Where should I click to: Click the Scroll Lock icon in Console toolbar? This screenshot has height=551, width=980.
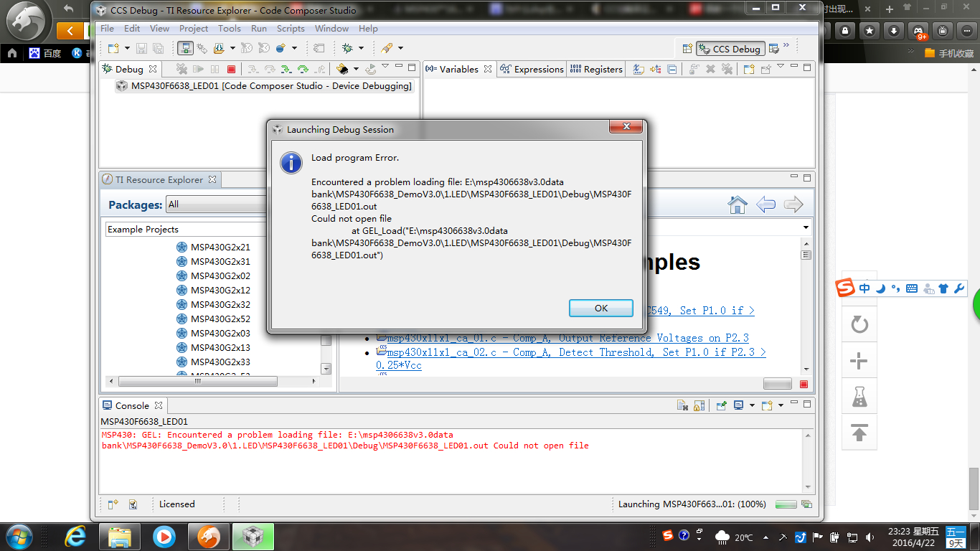(x=699, y=405)
